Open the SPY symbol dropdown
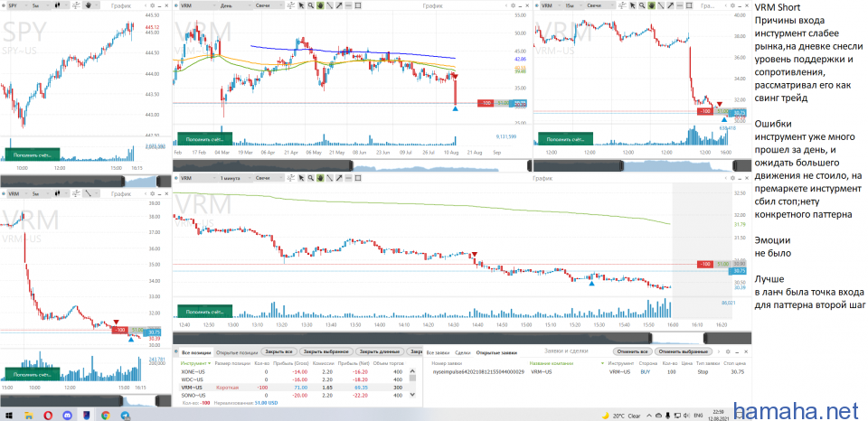Screen dimensions: 868x421 pos(18,5)
